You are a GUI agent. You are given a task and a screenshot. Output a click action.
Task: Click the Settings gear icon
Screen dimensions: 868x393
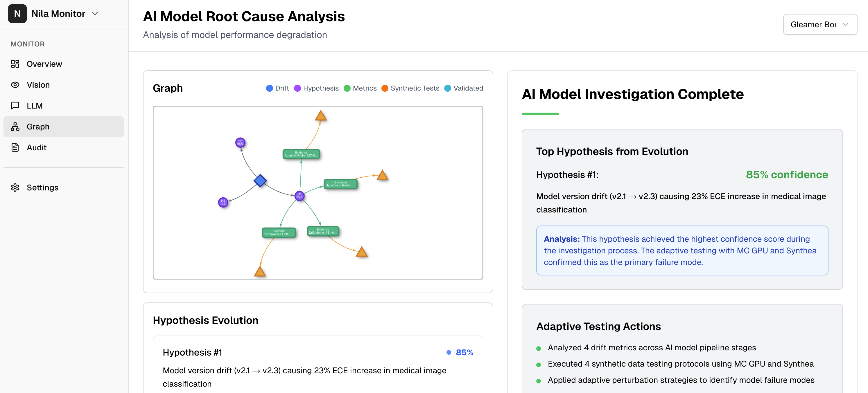[15, 187]
